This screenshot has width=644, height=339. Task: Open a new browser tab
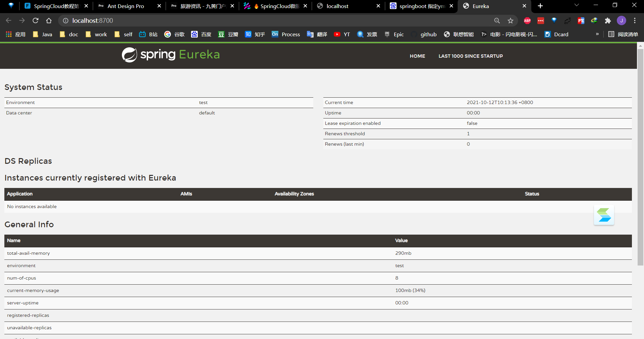pyautogui.click(x=540, y=6)
